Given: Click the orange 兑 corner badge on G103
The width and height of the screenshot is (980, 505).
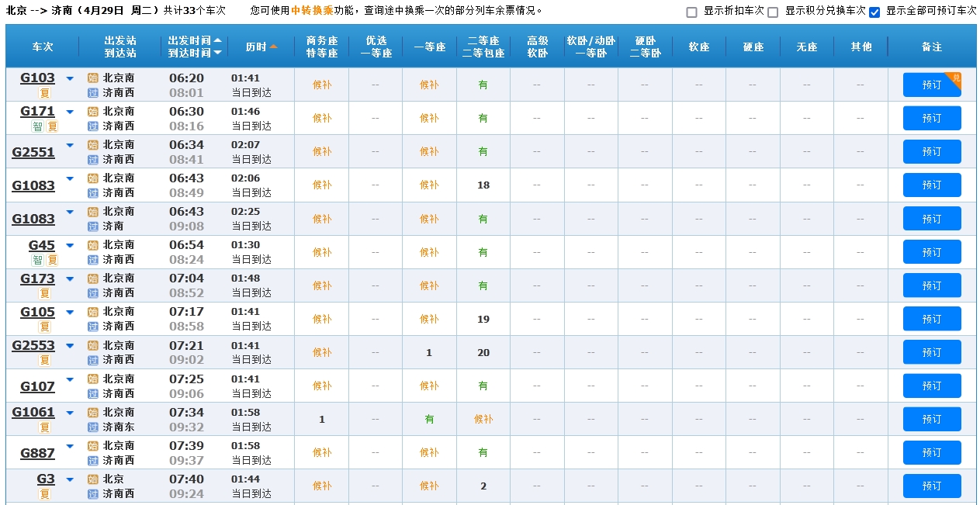Looking at the screenshot, I should (x=954, y=80).
